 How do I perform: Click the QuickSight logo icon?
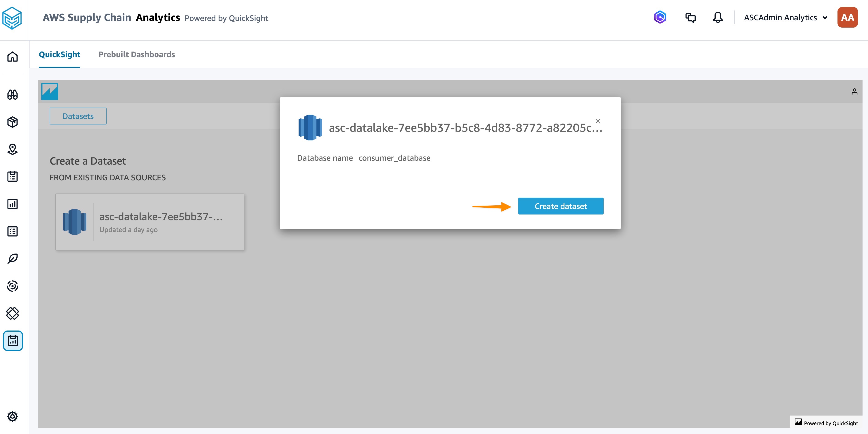50,91
